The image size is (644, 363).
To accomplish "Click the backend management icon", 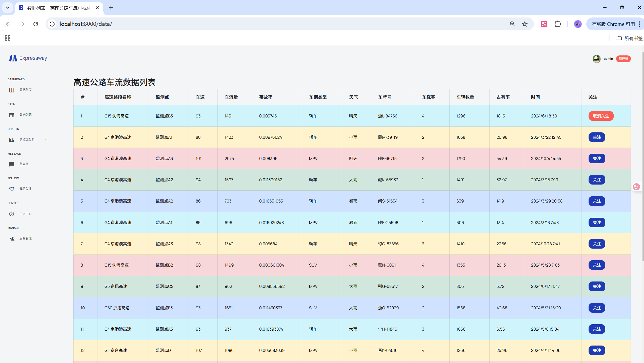I will [12, 239].
